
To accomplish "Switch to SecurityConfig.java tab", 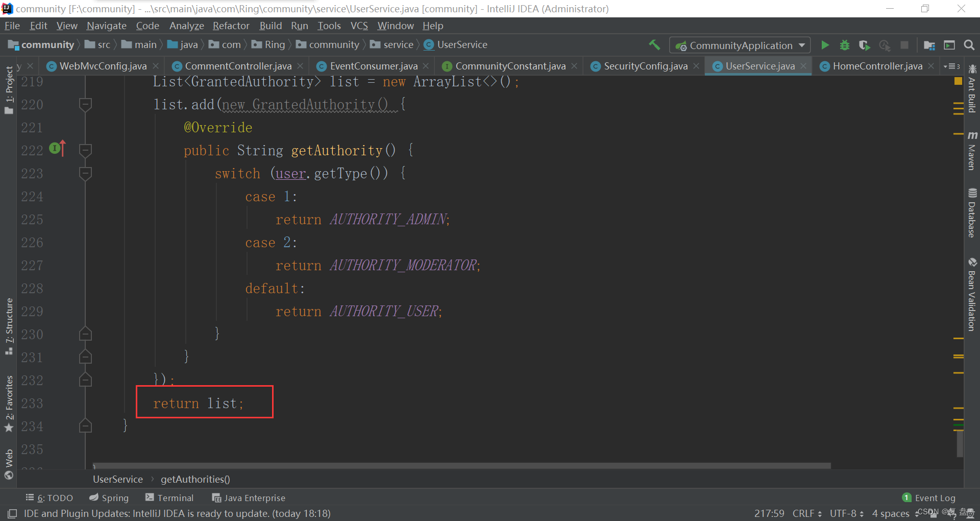I will [x=645, y=66].
